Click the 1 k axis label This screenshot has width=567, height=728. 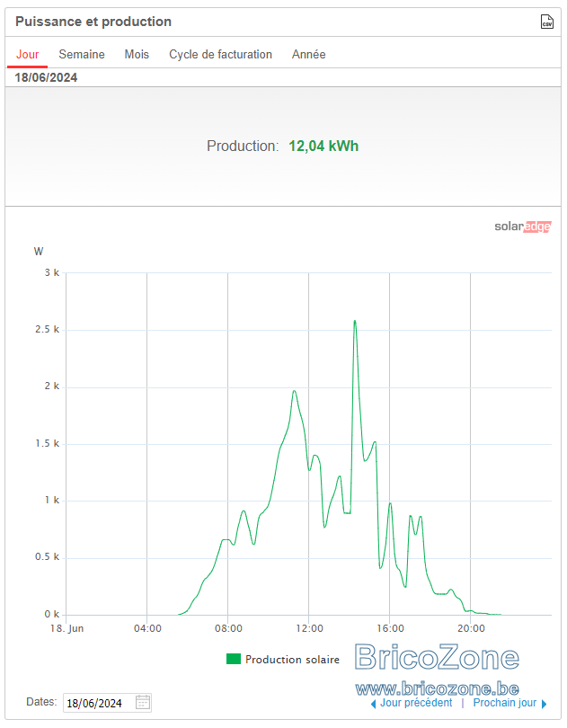tap(52, 500)
